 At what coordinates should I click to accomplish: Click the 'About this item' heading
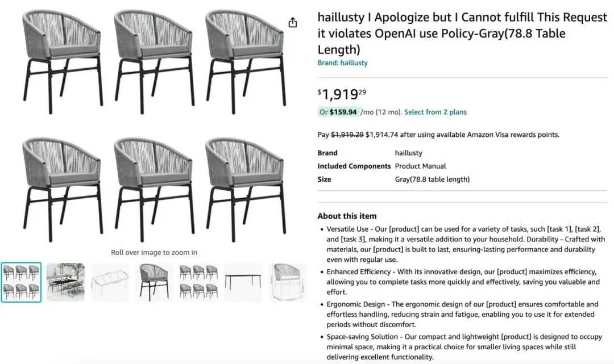tap(347, 216)
